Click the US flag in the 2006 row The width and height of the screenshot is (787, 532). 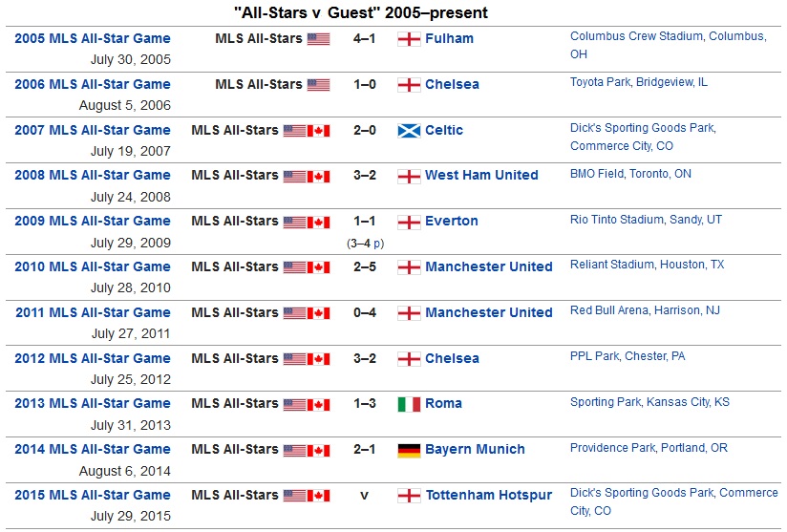point(318,84)
